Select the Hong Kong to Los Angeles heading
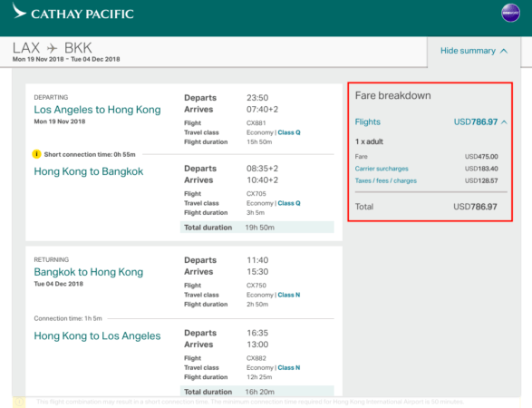 coord(97,335)
